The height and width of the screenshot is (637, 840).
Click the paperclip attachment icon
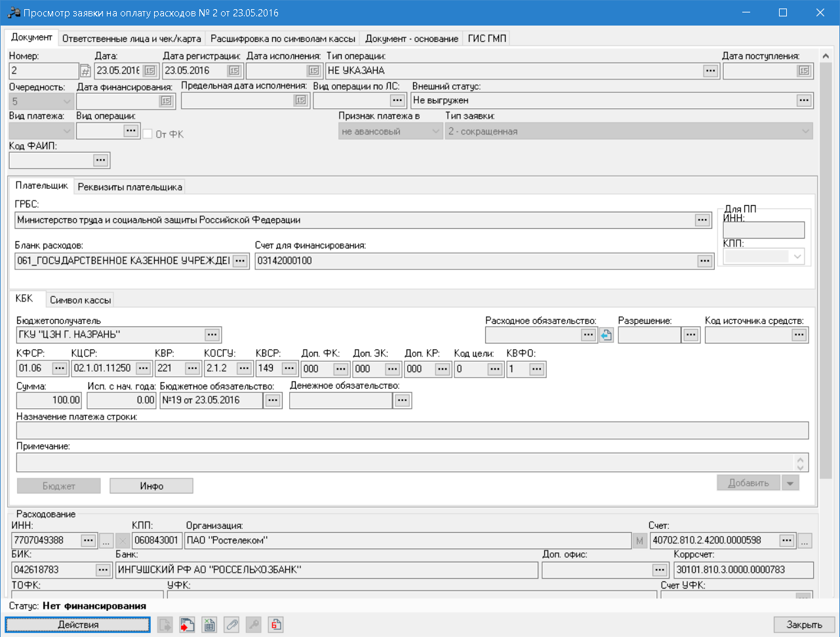coord(231,625)
